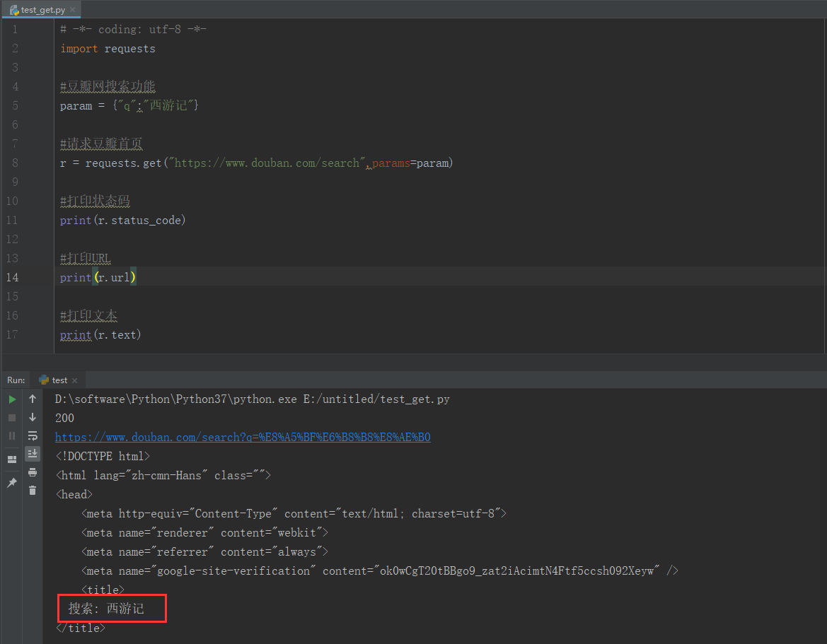Close the test_get.py editor tab
827x644 pixels.
coord(73,9)
